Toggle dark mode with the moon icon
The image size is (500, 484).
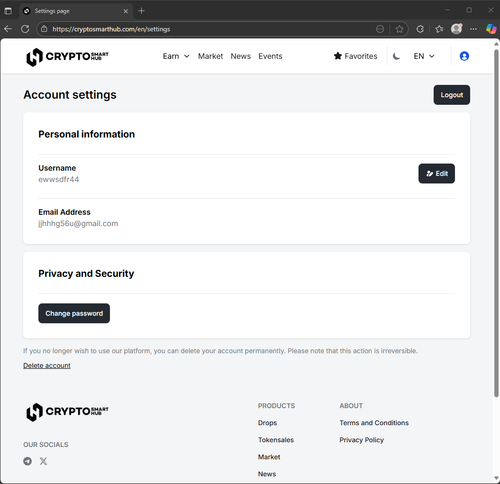(x=396, y=56)
